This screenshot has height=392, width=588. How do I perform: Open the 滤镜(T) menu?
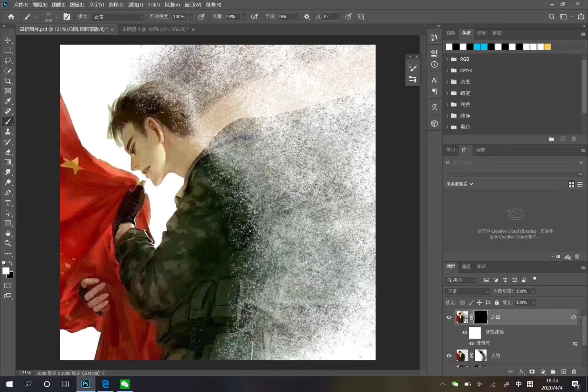pyautogui.click(x=135, y=5)
